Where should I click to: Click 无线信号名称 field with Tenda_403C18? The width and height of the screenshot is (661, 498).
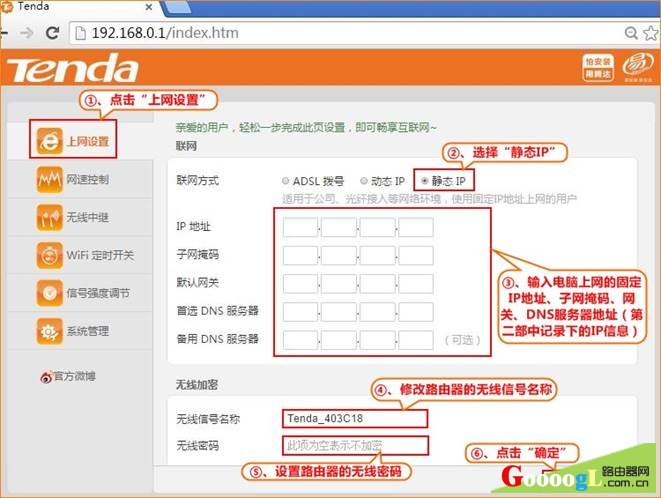354,418
